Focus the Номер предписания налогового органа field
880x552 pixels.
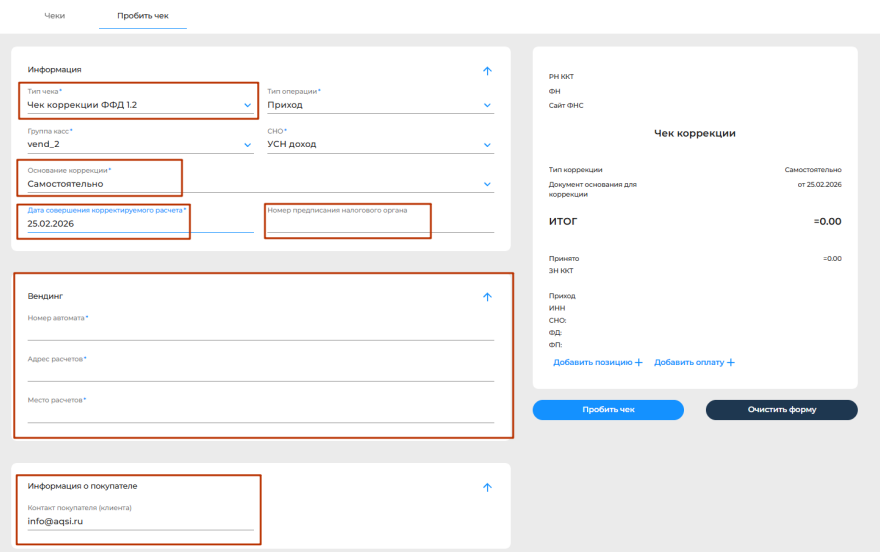pos(380,224)
